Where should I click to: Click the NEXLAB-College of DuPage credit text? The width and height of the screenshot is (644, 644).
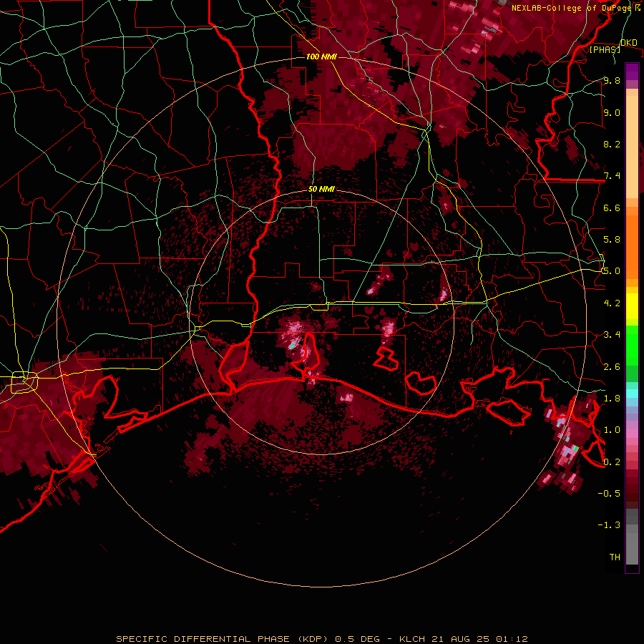[572, 8]
